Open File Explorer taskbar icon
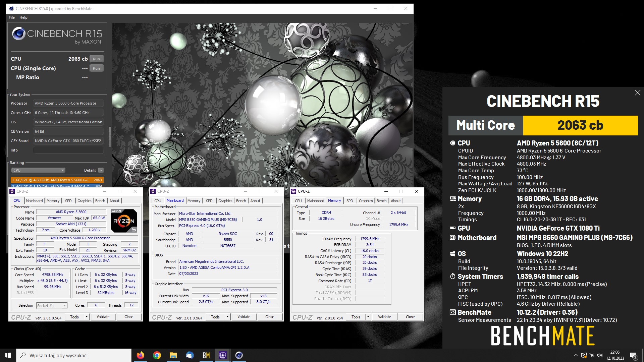 173,355
